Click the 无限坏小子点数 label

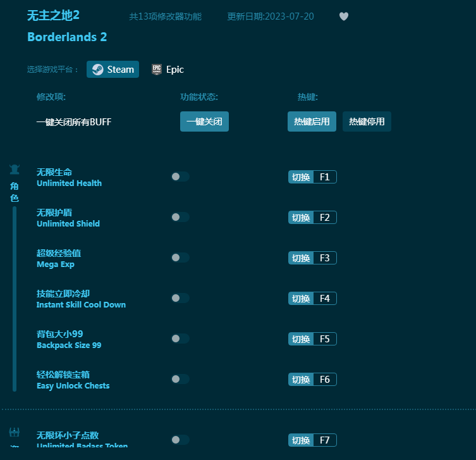point(68,435)
